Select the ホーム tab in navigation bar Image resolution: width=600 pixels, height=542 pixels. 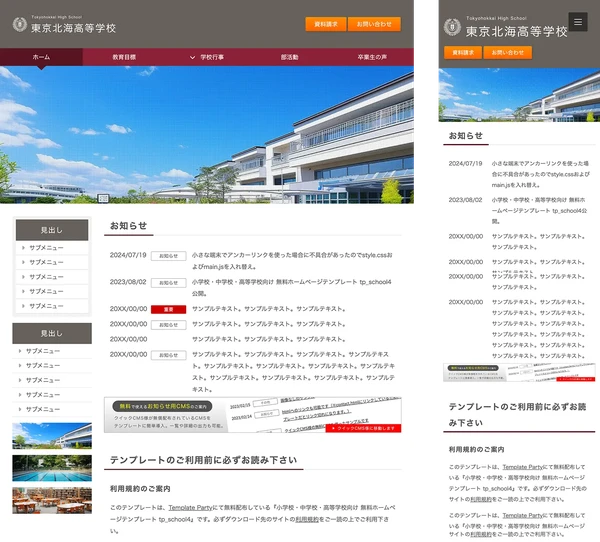click(x=41, y=57)
